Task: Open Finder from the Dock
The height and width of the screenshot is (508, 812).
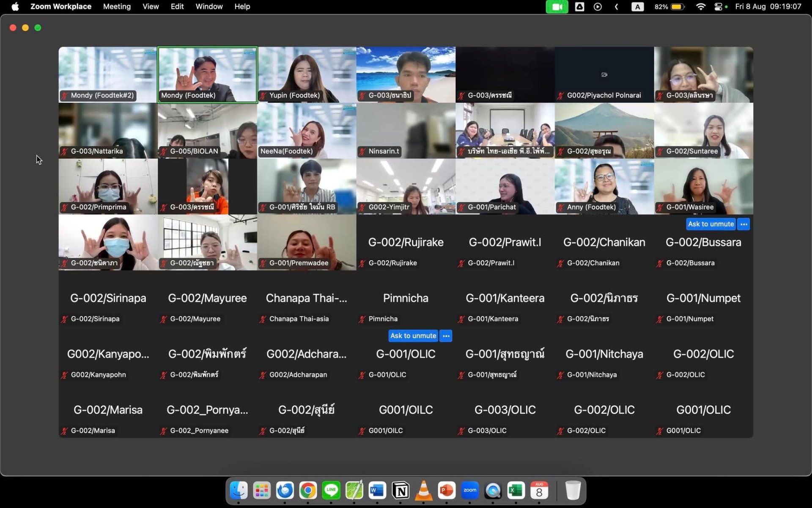Action: (x=239, y=491)
